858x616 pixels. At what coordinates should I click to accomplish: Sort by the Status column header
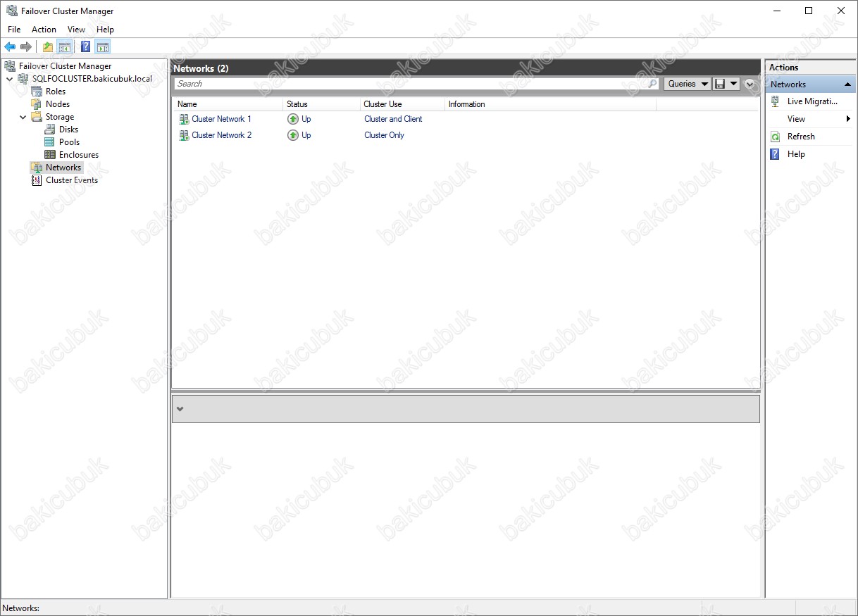click(321, 104)
